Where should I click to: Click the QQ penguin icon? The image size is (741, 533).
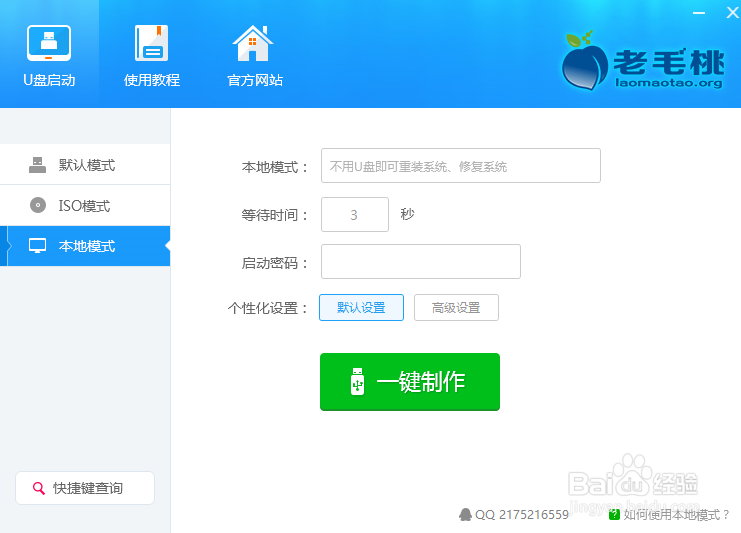pyautogui.click(x=465, y=515)
